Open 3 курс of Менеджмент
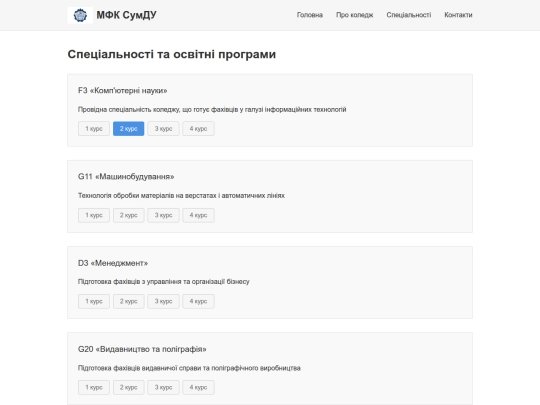 tap(163, 301)
